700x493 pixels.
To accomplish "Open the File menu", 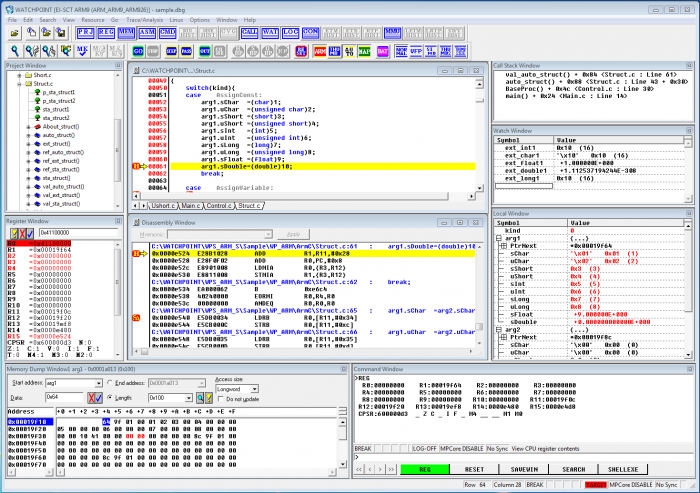I will click(12, 20).
